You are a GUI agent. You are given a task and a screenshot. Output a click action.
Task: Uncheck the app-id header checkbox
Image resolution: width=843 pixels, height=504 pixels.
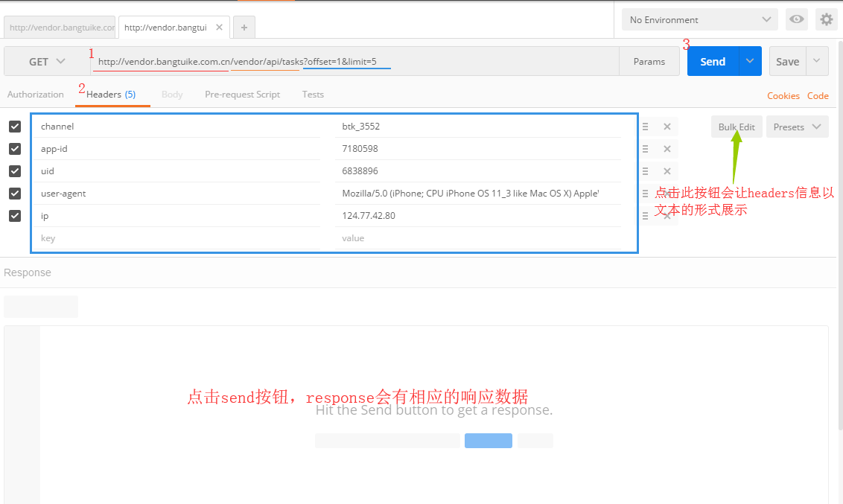(15, 149)
